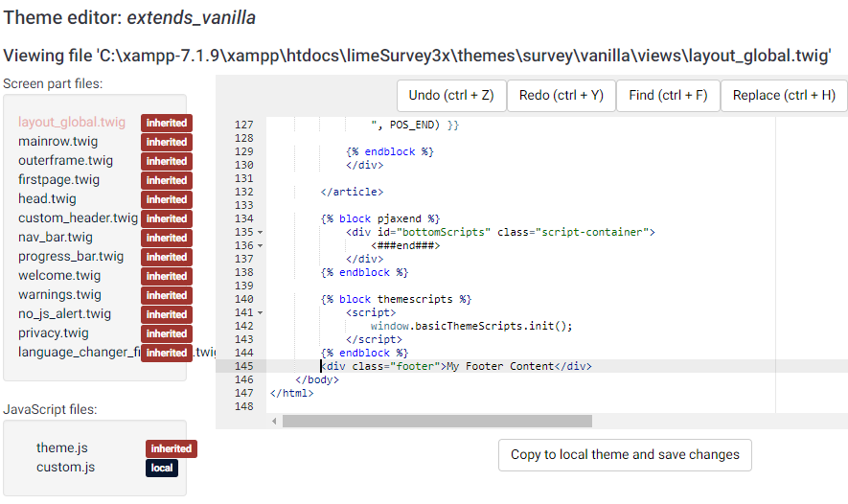Open progress_bar.twig file
The width and height of the screenshot is (848, 504).
71,257
